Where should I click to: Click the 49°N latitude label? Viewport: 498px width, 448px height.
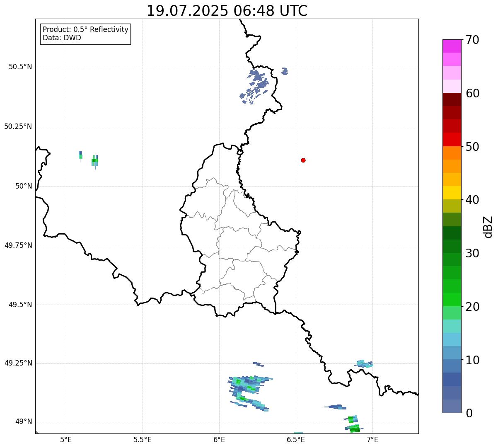(24, 422)
